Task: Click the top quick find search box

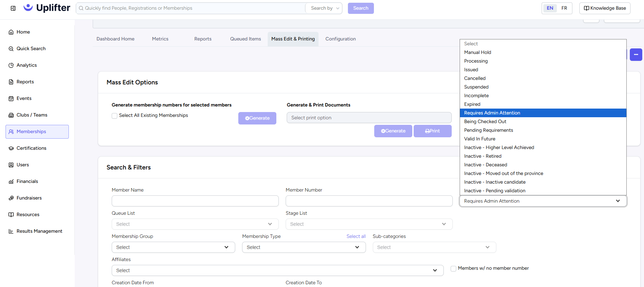Action: point(190,8)
